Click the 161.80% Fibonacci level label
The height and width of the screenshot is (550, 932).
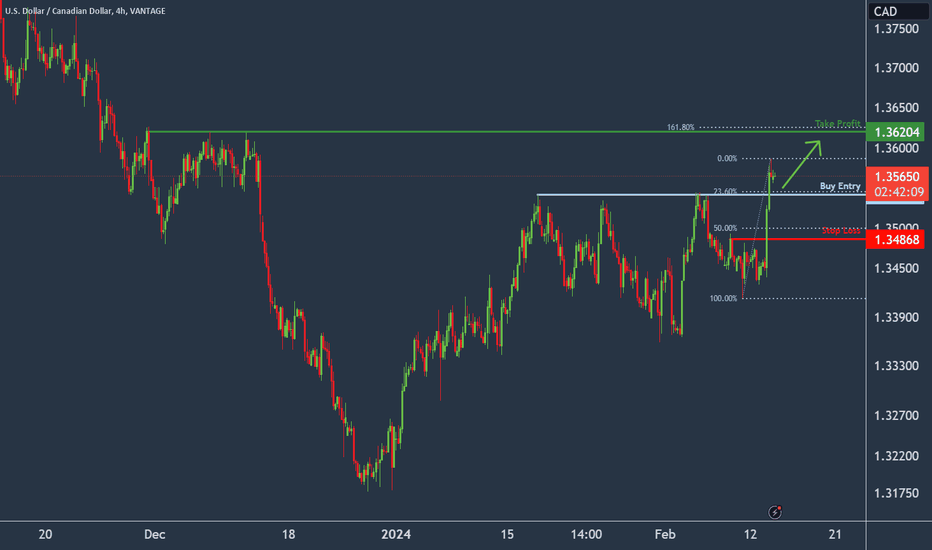tap(680, 127)
